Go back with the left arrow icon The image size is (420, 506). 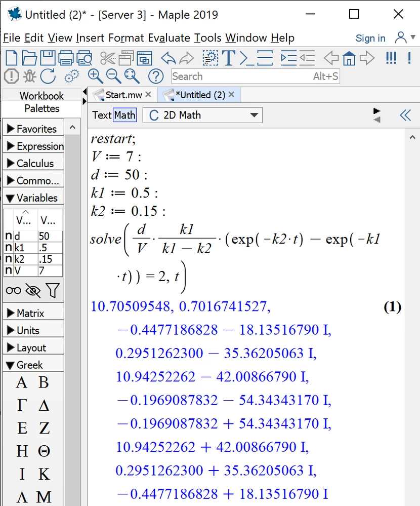pyautogui.click(x=331, y=58)
